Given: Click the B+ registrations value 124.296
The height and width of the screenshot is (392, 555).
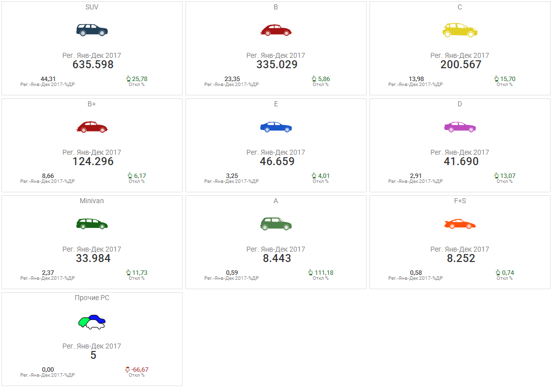Looking at the screenshot, I should tap(93, 162).
